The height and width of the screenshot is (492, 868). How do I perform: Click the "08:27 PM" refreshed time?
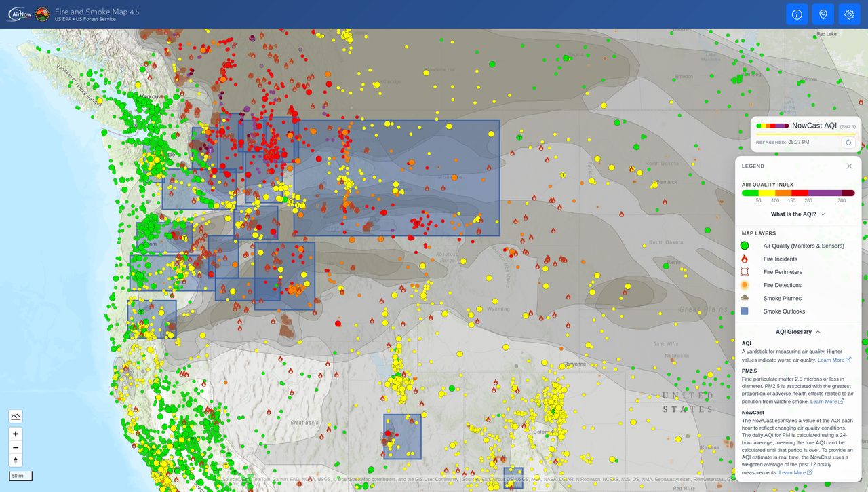799,143
